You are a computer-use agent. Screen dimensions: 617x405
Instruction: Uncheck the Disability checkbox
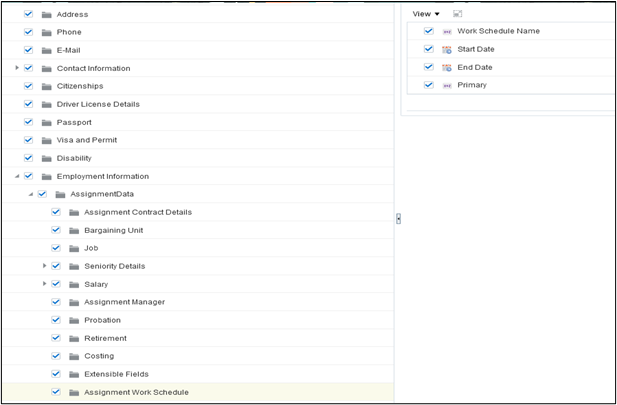[28, 158]
